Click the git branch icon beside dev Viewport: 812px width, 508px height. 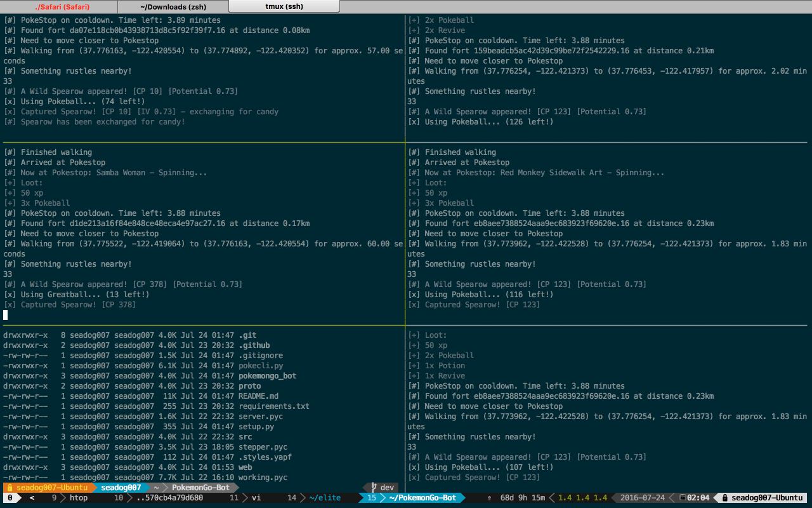(x=374, y=488)
